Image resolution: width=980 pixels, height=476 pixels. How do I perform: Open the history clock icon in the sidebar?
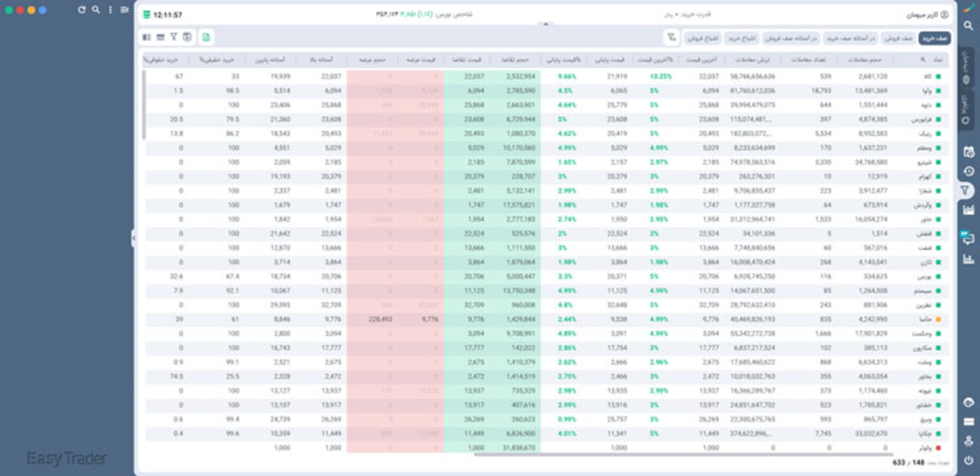click(x=968, y=171)
